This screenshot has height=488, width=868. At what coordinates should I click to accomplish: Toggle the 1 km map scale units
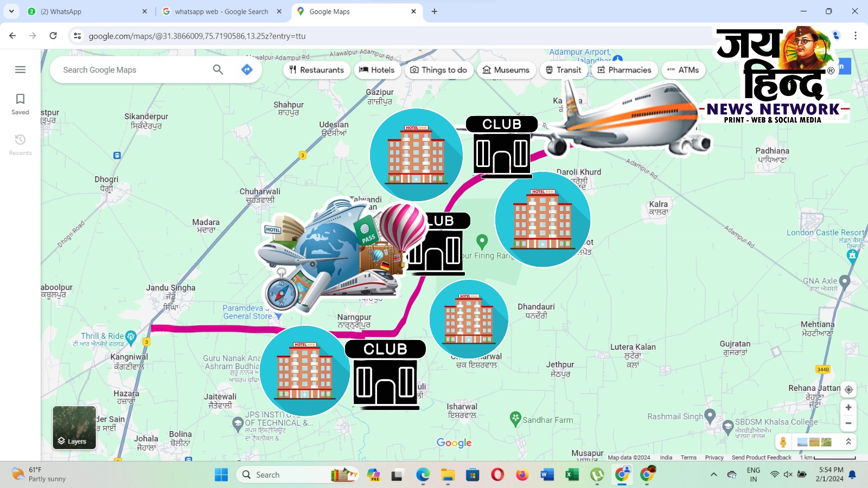(828, 458)
